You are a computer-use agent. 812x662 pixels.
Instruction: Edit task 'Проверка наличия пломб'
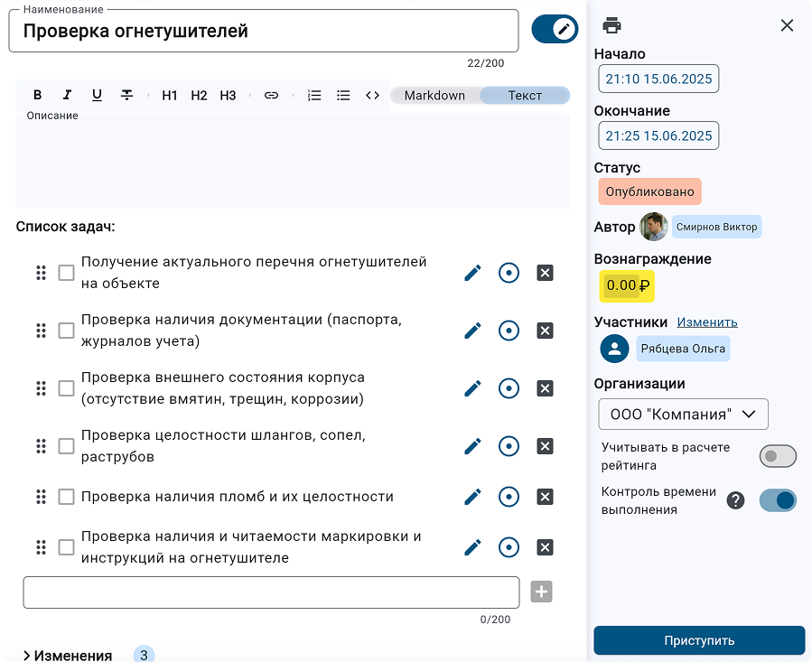coord(472,497)
